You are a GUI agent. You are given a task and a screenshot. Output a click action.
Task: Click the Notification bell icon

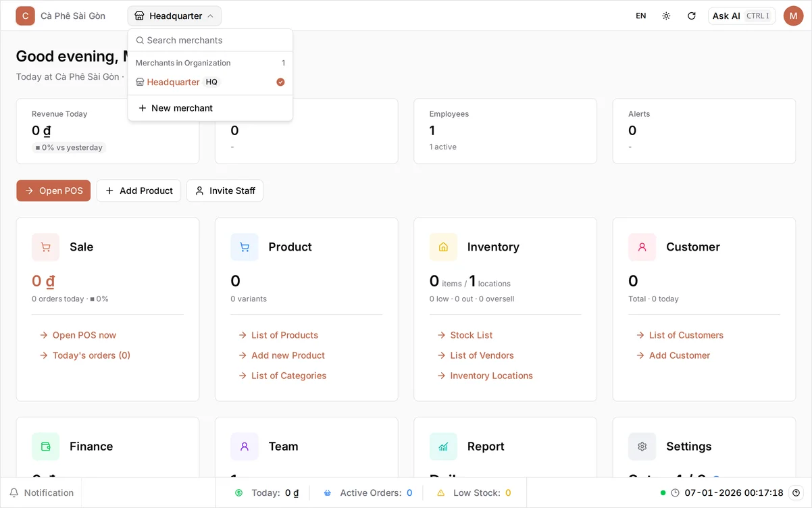(x=14, y=492)
